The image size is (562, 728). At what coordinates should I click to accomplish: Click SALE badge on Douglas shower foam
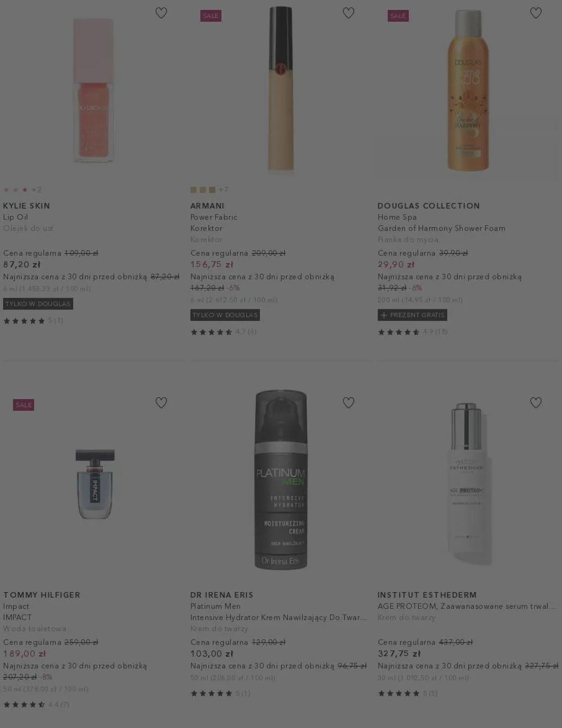[x=398, y=16]
